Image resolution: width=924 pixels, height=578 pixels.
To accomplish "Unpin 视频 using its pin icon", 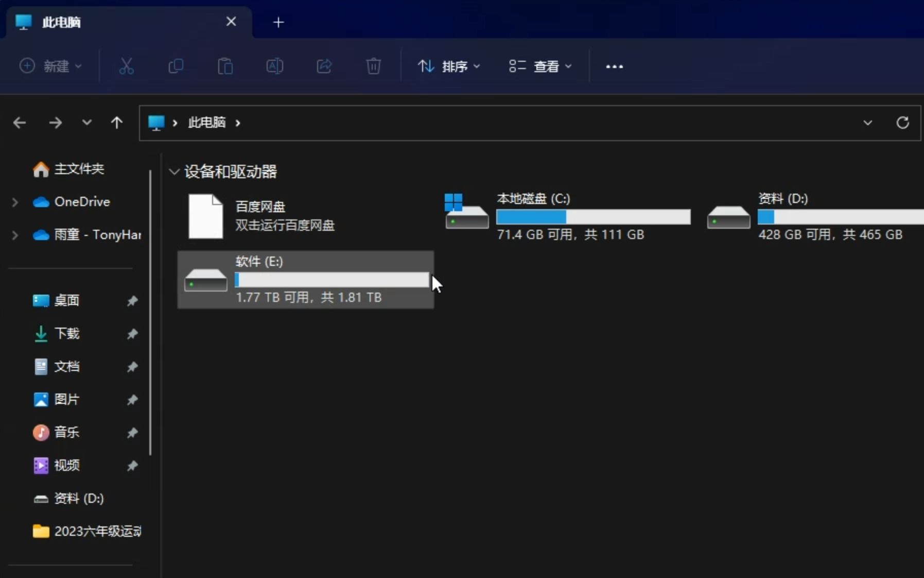I will tap(132, 466).
